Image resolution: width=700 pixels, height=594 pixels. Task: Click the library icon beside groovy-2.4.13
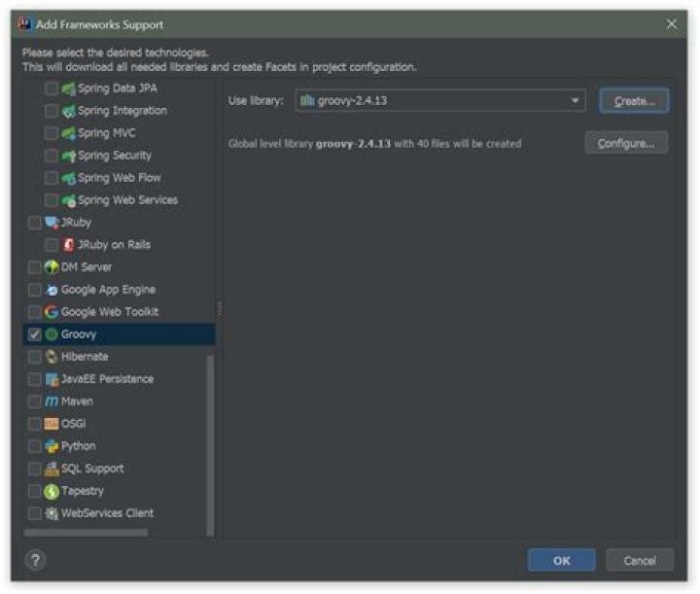307,100
